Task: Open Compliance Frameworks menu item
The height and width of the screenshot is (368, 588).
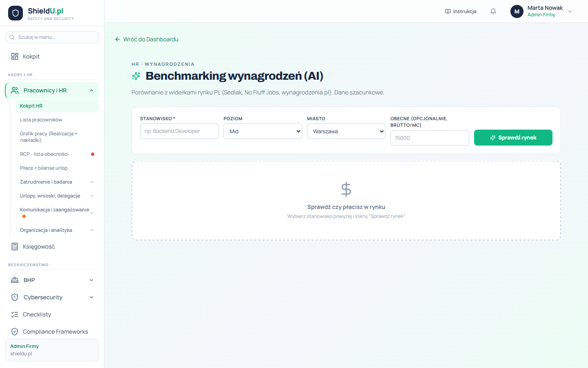Action: click(52, 332)
